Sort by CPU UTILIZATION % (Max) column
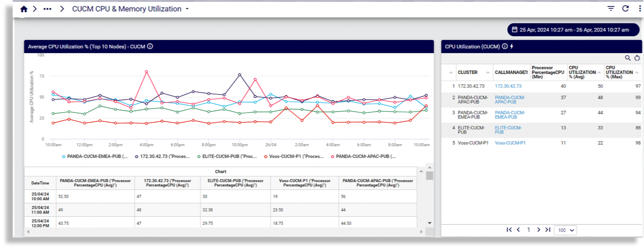644x249 pixels. [620, 72]
